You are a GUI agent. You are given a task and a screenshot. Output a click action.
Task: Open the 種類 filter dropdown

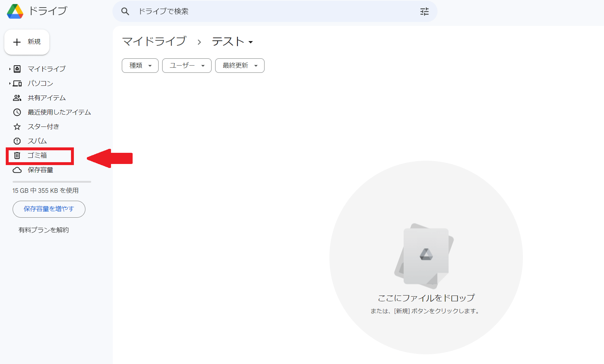140,66
